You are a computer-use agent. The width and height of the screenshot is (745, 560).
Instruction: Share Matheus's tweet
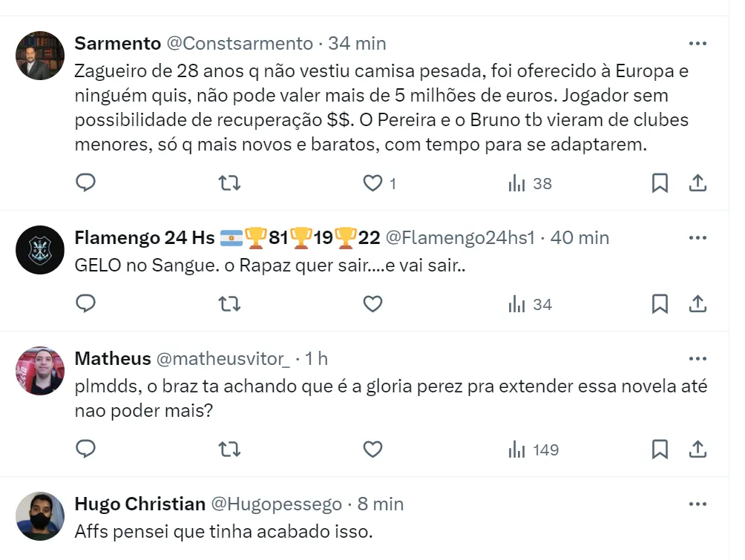click(x=698, y=449)
